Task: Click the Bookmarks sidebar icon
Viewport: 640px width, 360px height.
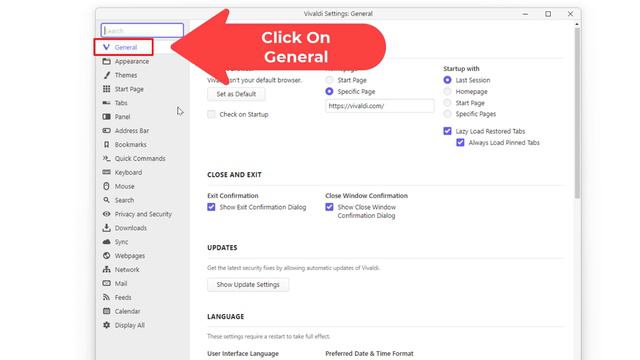Action: (x=107, y=144)
